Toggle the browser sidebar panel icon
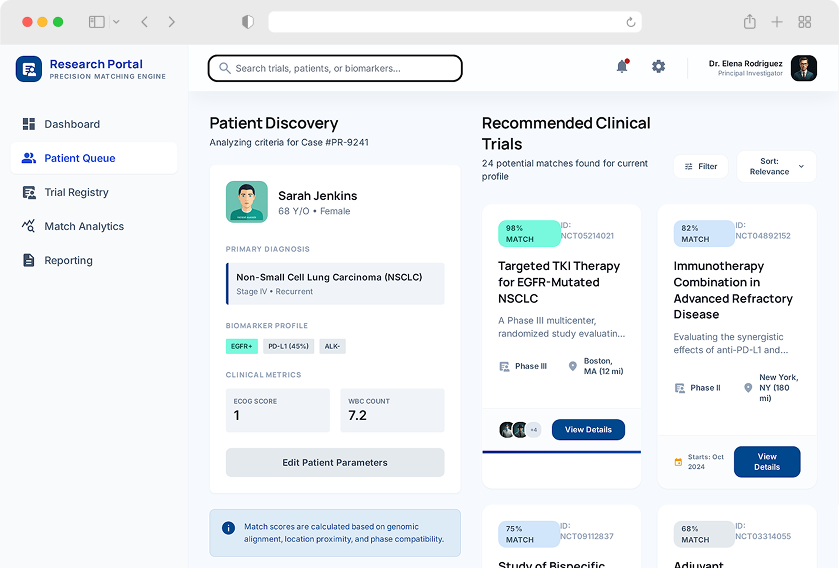Screen dimensions: 839x568 pyautogui.click(x=96, y=22)
